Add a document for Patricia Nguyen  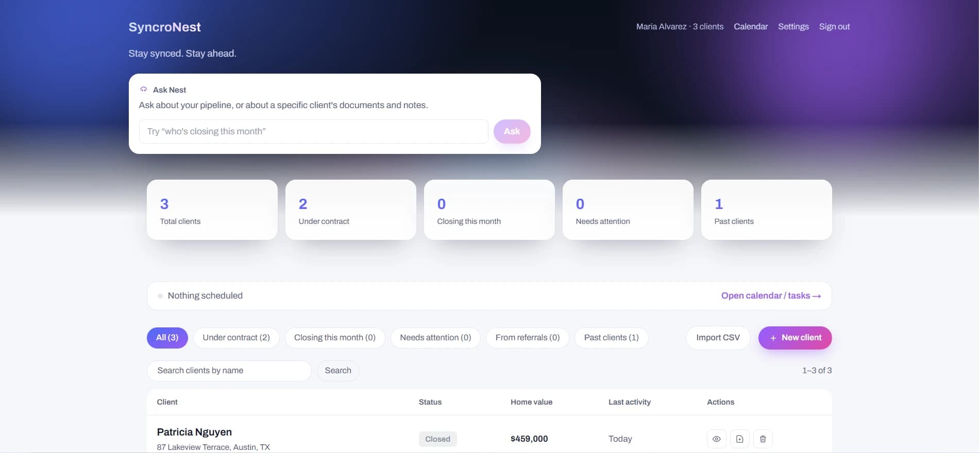point(739,439)
